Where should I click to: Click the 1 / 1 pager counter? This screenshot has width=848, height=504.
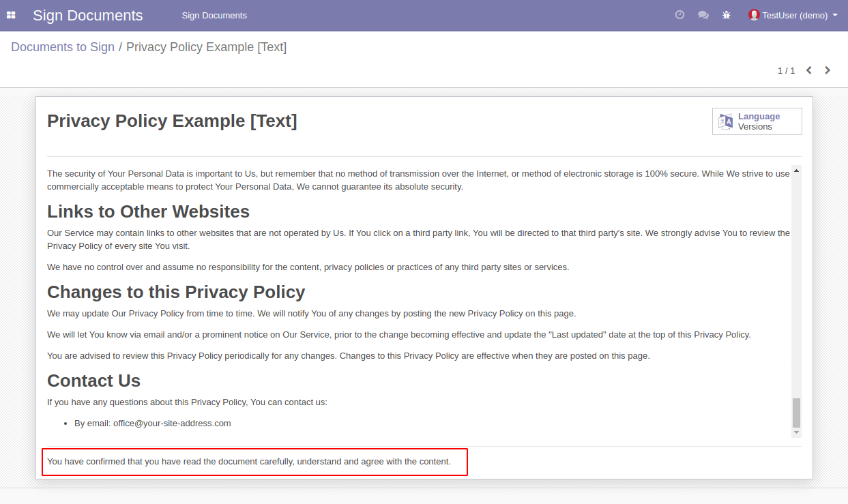point(786,70)
